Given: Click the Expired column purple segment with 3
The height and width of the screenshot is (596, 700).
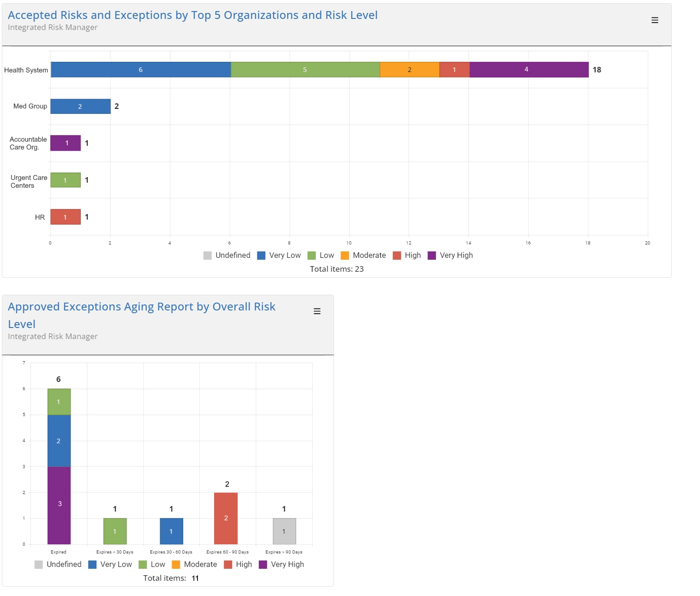Looking at the screenshot, I should pyautogui.click(x=59, y=505).
